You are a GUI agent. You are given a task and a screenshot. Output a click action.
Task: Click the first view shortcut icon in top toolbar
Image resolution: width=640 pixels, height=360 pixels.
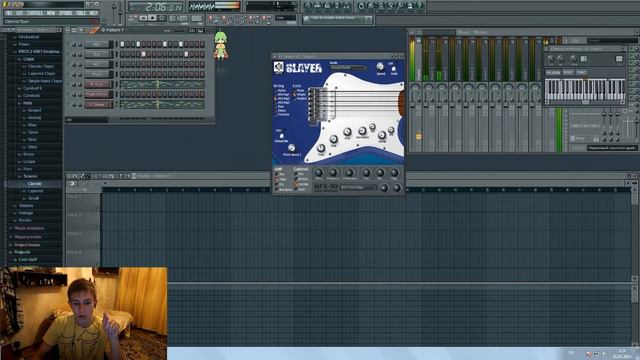pyautogui.click(x=308, y=6)
